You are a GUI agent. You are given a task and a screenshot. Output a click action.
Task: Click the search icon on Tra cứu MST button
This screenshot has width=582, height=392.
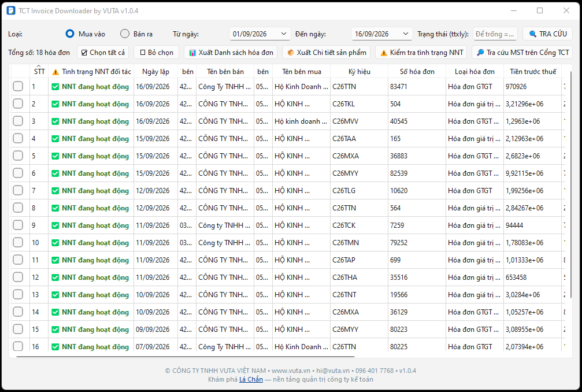tap(480, 53)
